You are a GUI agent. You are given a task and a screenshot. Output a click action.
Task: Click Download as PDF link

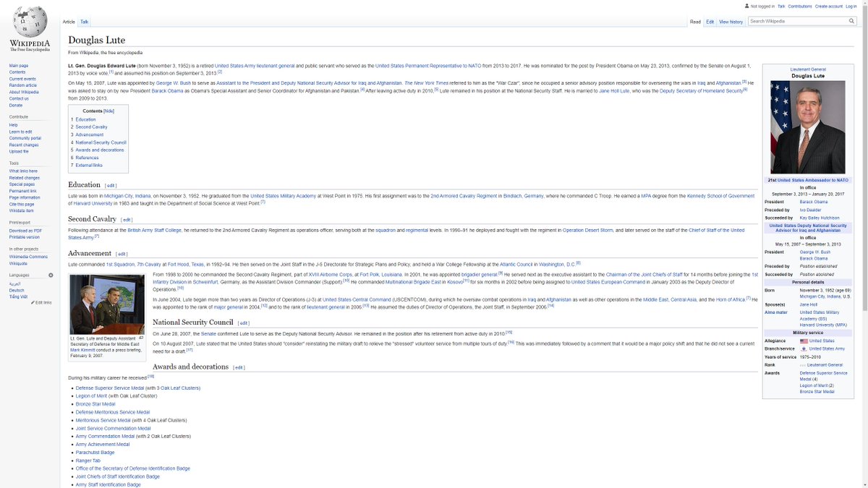tap(25, 231)
